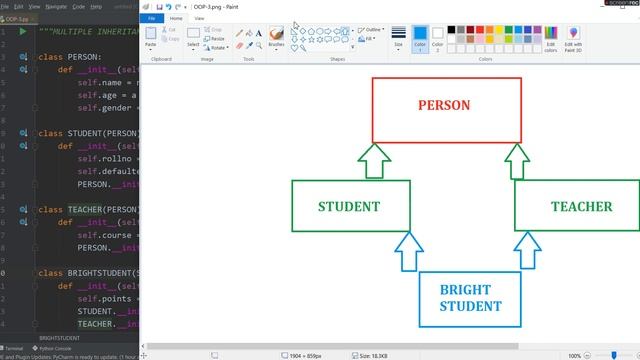
Task: Select the Pencil tool in Paint
Action: (x=239, y=33)
